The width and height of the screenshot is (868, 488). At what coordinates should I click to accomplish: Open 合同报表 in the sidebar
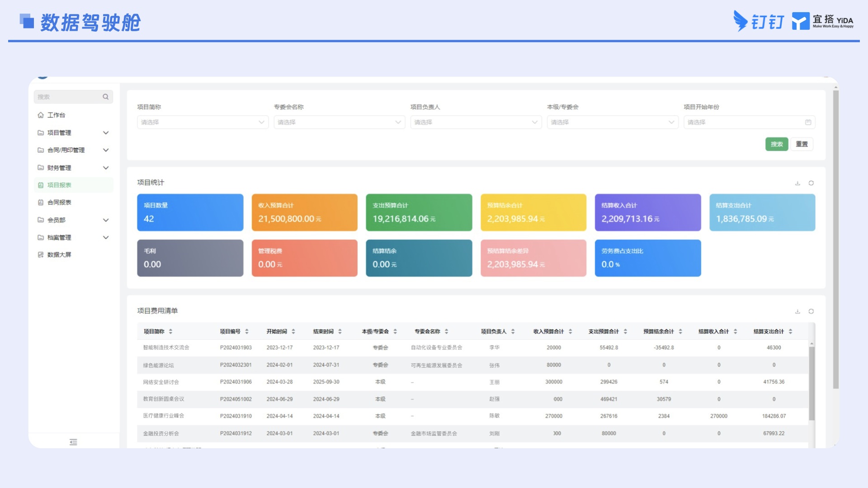[73, 202]
